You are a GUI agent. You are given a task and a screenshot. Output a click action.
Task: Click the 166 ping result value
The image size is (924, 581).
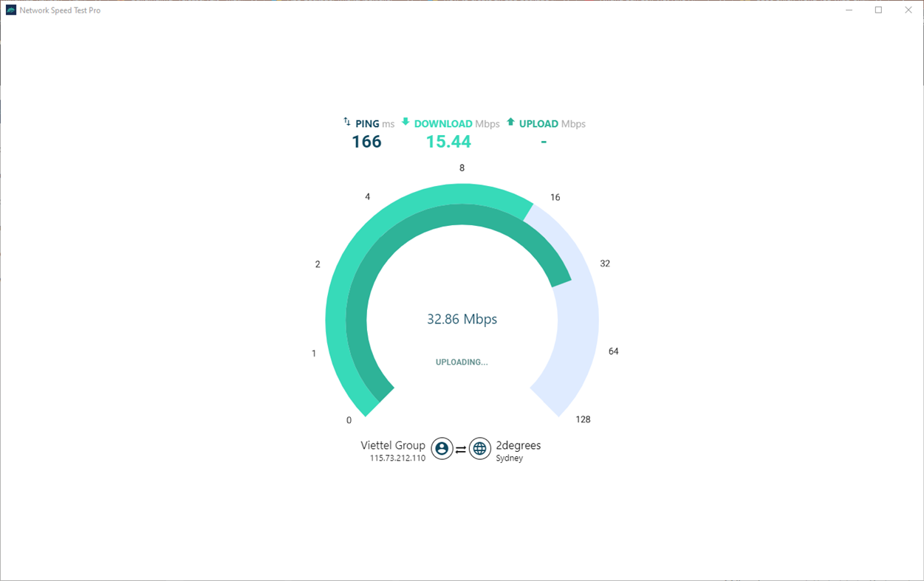pos(365,141)
